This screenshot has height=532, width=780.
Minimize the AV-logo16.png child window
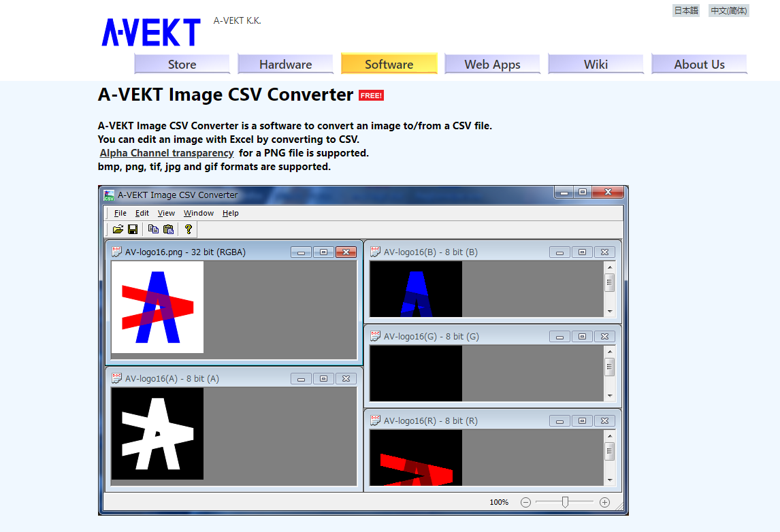coord(301,252)
